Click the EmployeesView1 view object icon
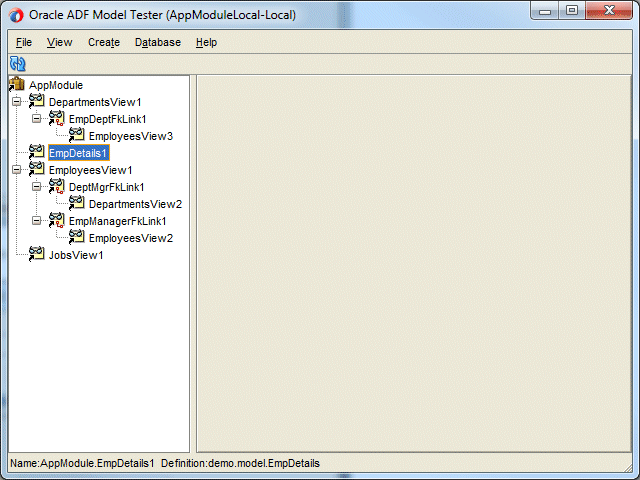 (36, 169)
